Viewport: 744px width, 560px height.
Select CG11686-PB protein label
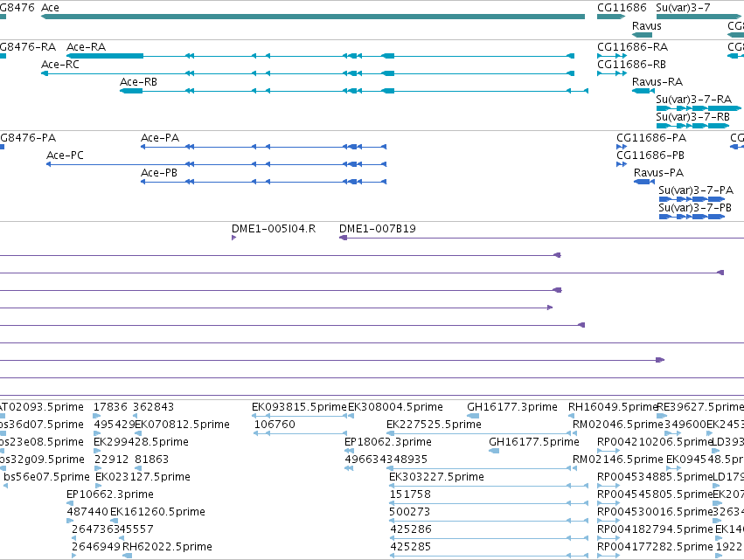650,156
